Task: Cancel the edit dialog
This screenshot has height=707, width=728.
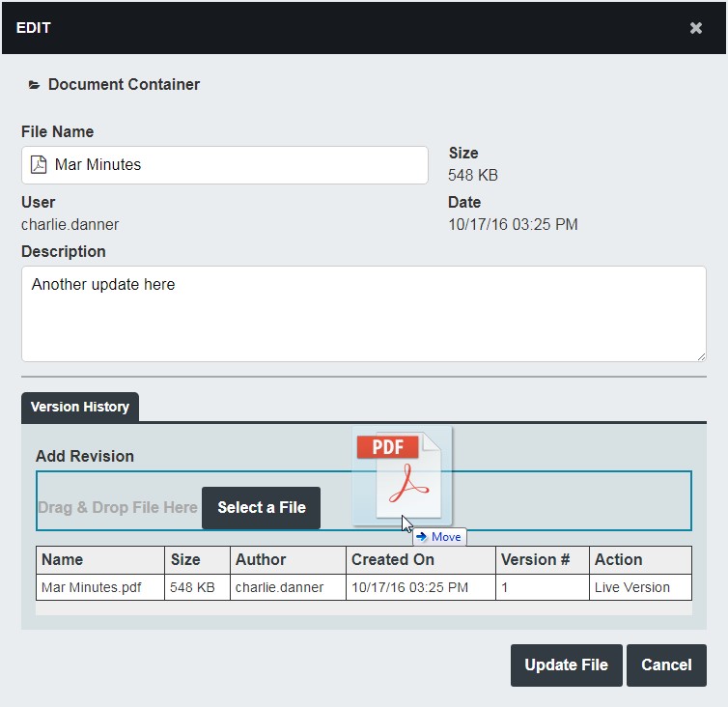Action: (x=666, y=665)
